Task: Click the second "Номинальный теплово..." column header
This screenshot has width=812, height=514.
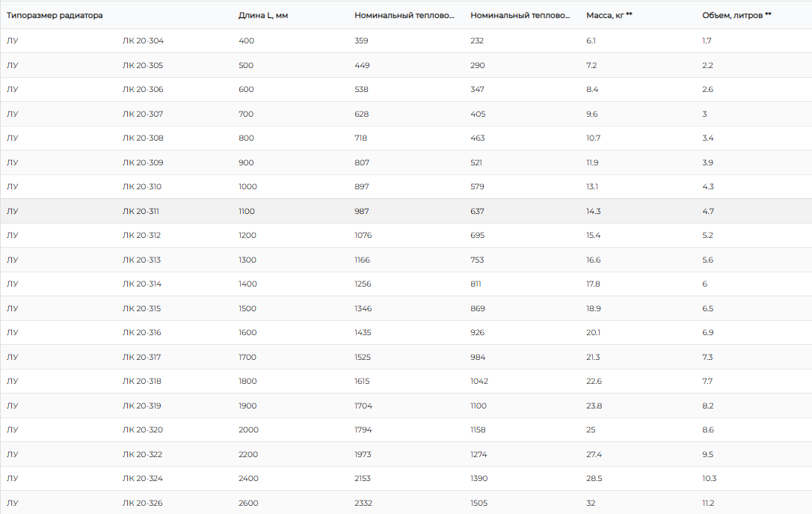Action: pyautogui.click(x=520, y=15)
